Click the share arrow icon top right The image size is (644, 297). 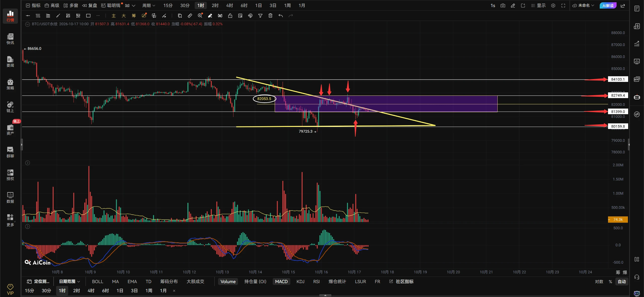point(623,6)
